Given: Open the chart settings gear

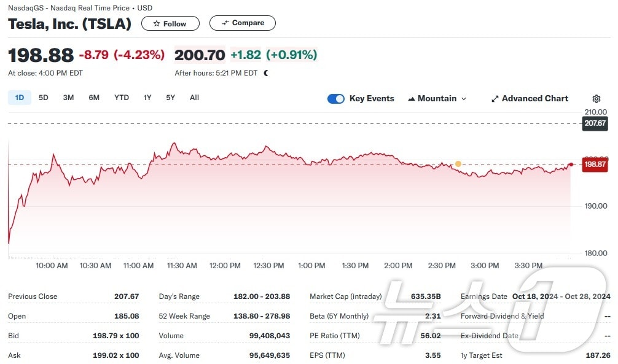Looking at the screenshot, I should click(596, 98).
